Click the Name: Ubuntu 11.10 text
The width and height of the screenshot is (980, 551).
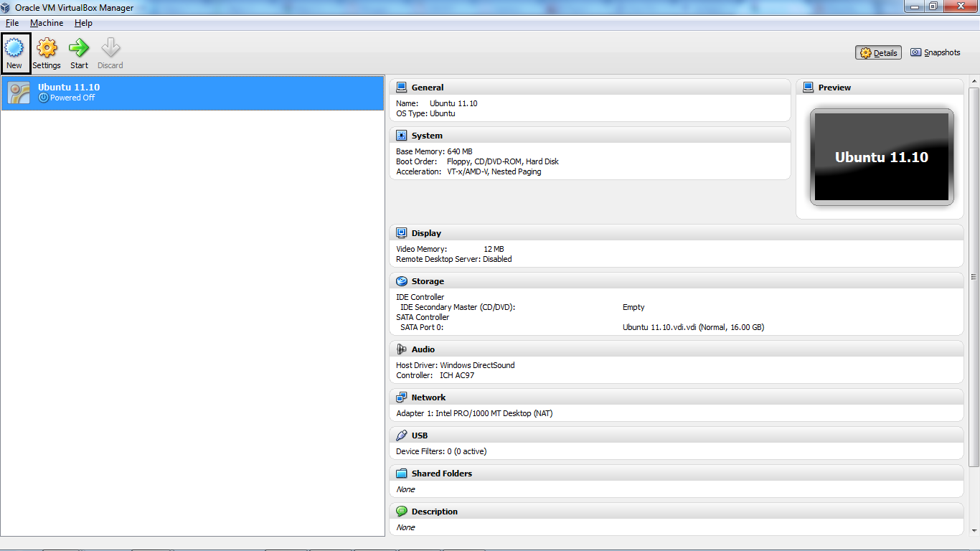[437, 103]
